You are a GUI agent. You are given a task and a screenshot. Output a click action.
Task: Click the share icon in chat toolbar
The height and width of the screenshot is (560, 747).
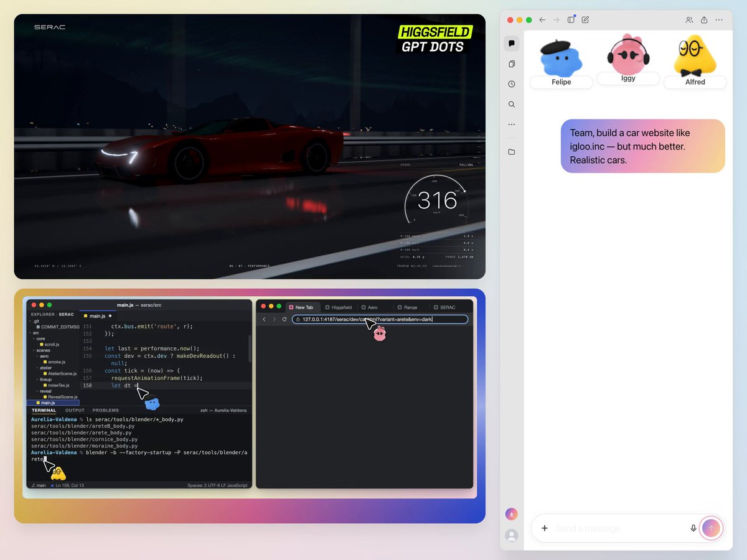tap(704, 20)
